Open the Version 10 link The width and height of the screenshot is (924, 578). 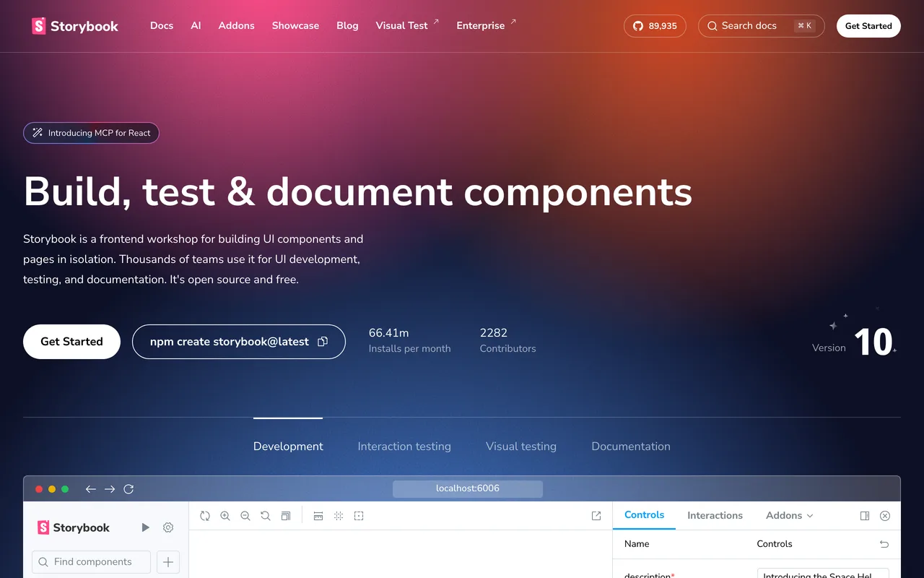855,340
